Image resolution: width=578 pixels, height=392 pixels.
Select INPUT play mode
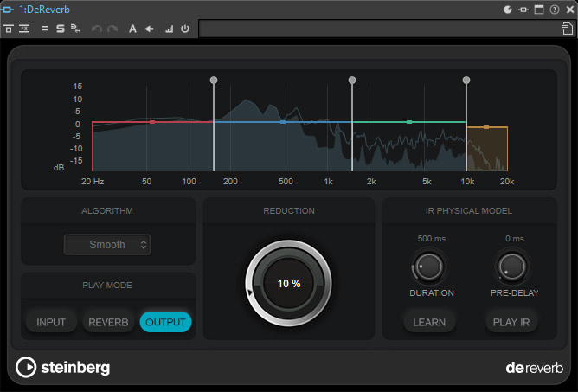coord(51,323)
